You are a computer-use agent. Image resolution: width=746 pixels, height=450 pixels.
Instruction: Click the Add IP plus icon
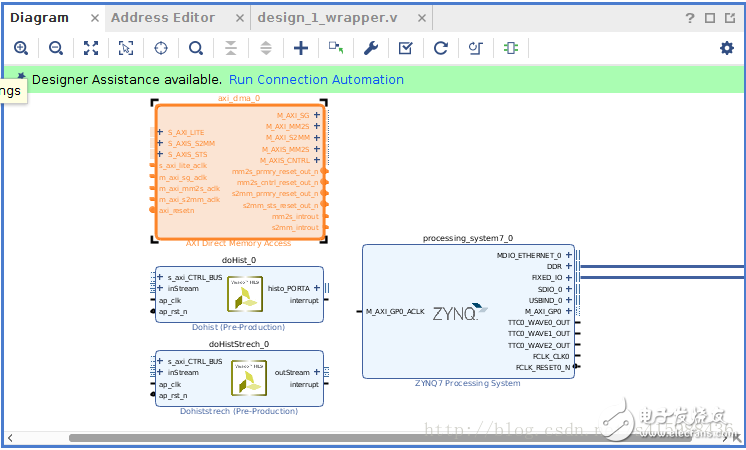[301, 48]
